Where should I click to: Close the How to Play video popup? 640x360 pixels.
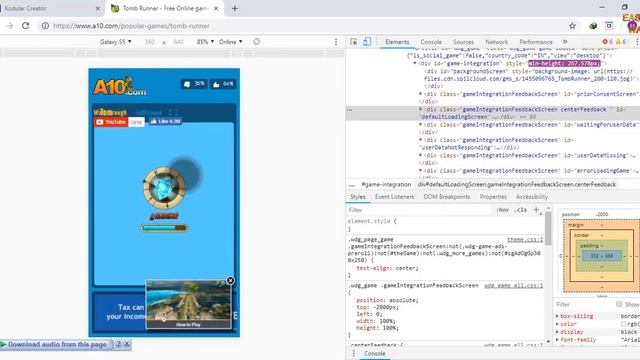230,280
